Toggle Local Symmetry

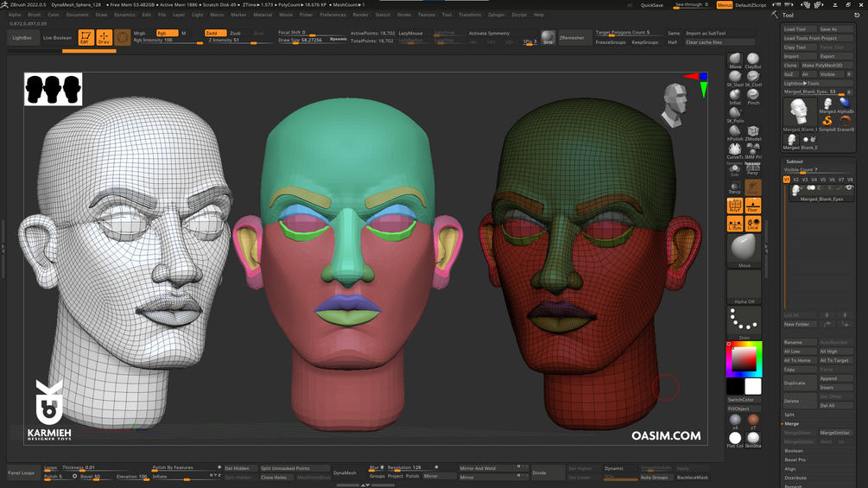point(735,224)
